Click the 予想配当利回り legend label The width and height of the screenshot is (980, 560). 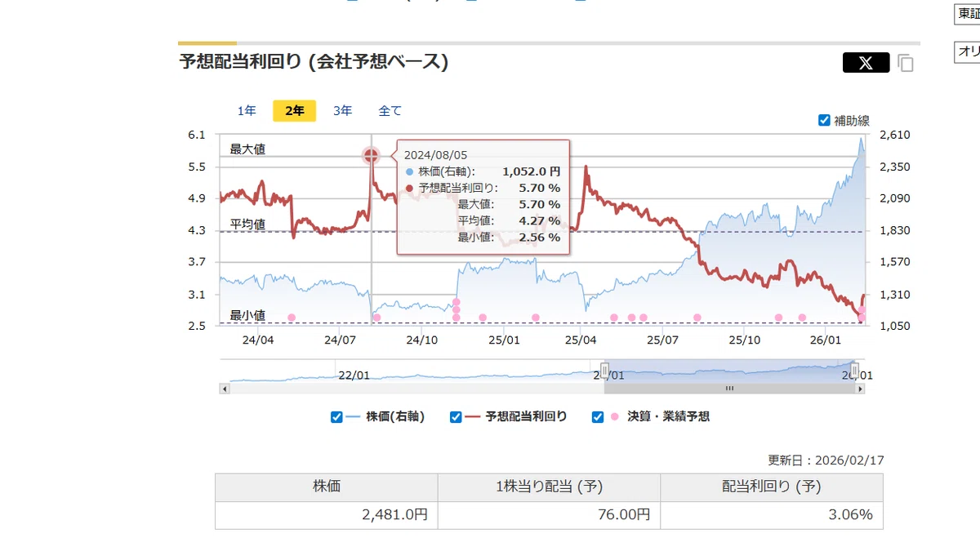click(x=526, y=417)
